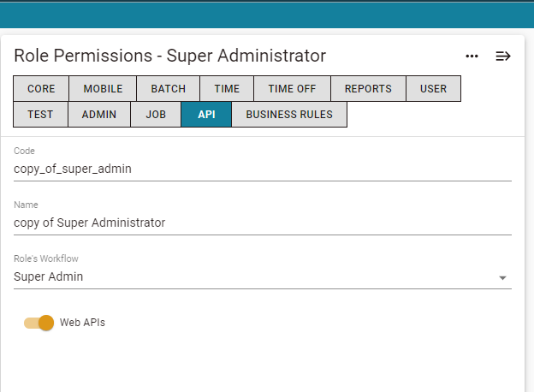The width and height of the screenshot is (534, 392).
Task: Click the active API tab
Action: click(x=206, y=115)
